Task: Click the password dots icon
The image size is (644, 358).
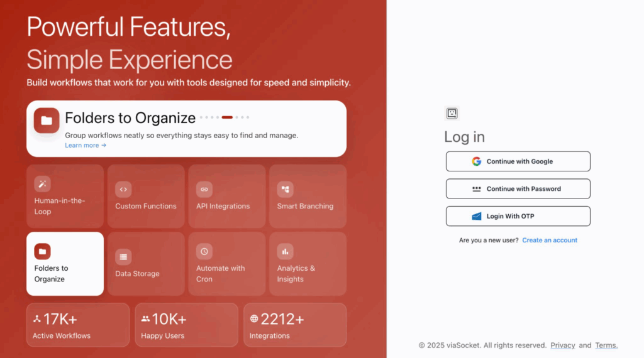Action: (477, 189)
